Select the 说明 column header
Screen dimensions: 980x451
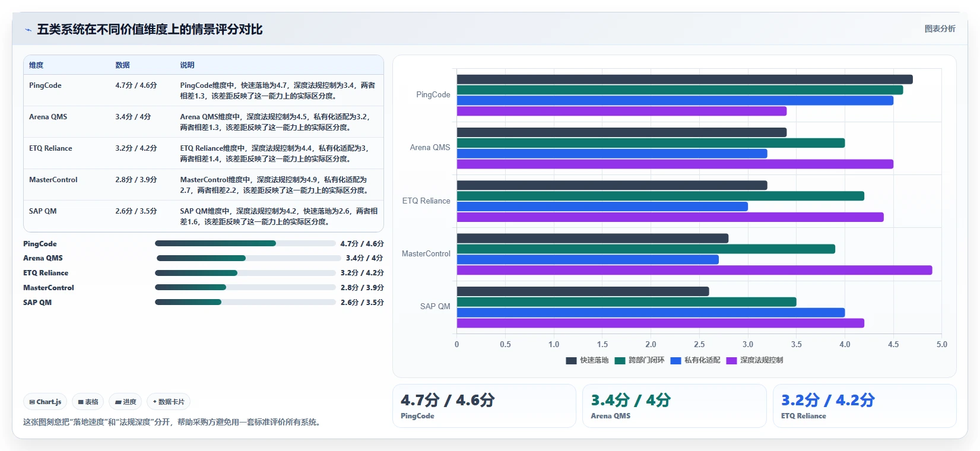click(x=187, y=65)
